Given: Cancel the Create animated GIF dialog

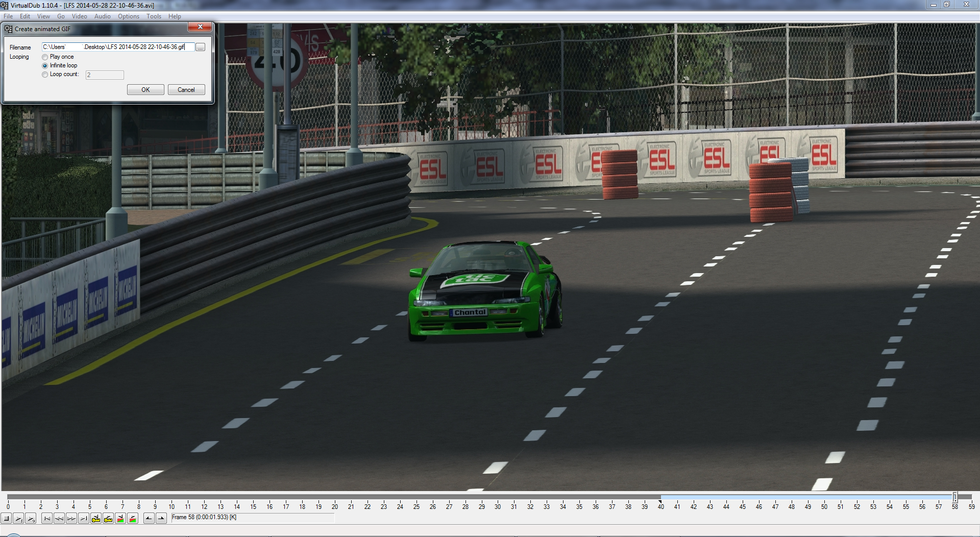Looking at the screenshot, I should click(x=186, y=90).
